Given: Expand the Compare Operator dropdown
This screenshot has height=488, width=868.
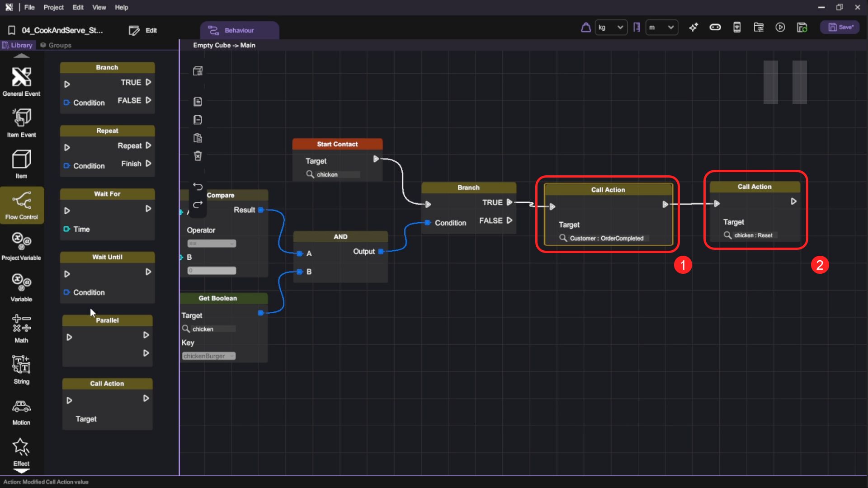Looking at the screenshot, I should (212, 244).
